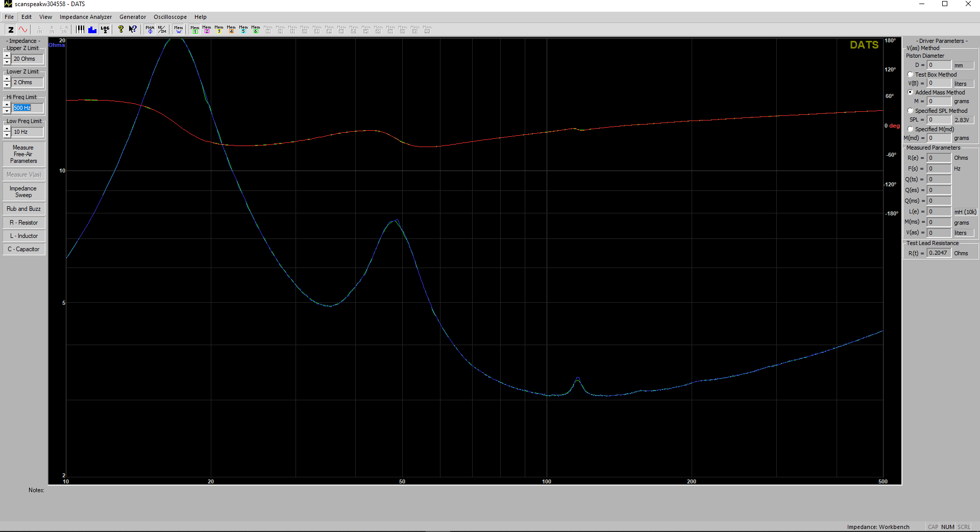Decrease the Hi Freq Limit with down arrow

[7, 110]
